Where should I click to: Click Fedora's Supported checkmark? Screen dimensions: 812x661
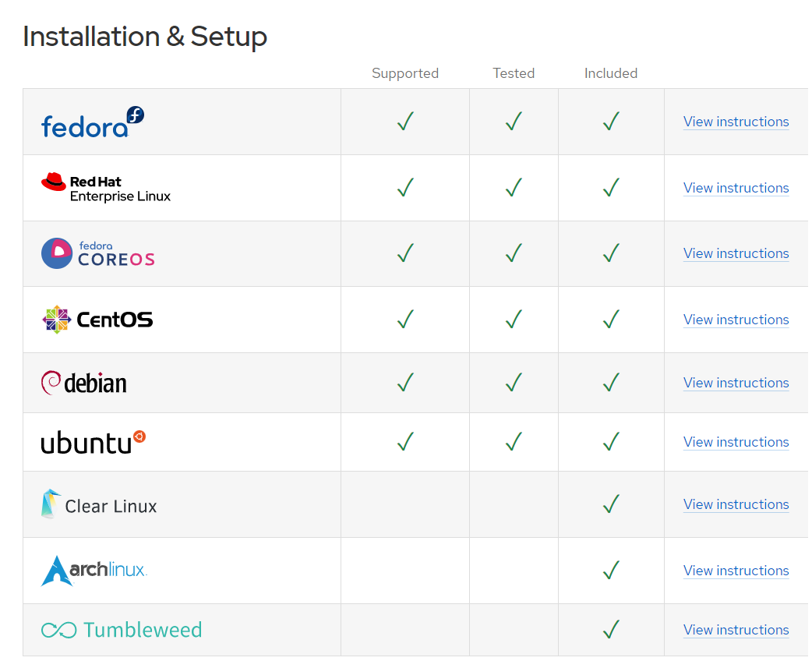pyautogui.click(x=405, y=122)
